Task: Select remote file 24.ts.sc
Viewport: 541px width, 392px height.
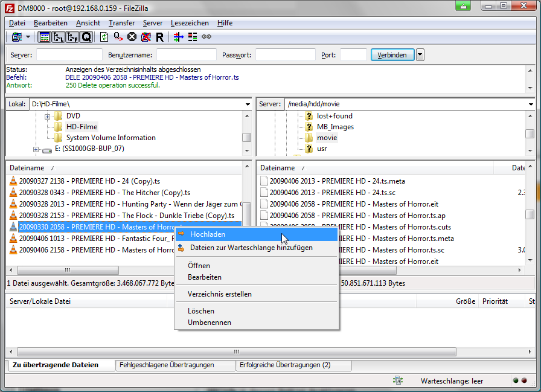Action: tap(332, 193)
